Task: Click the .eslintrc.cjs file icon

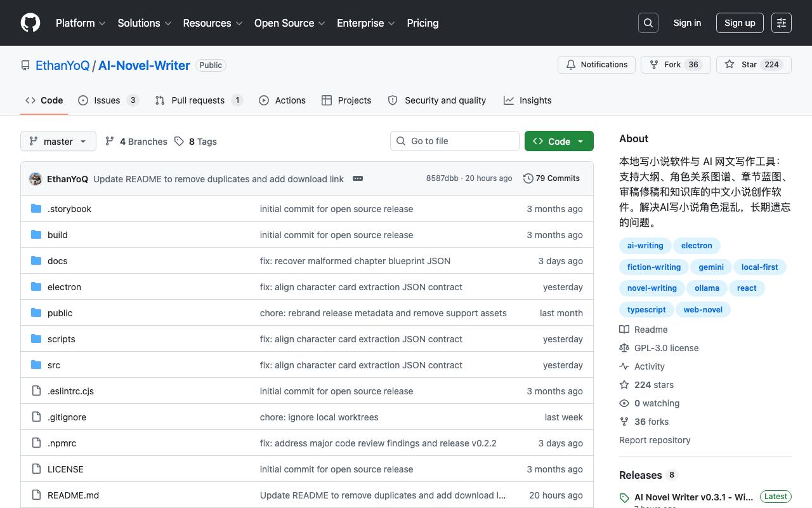Action: point(36,391)
